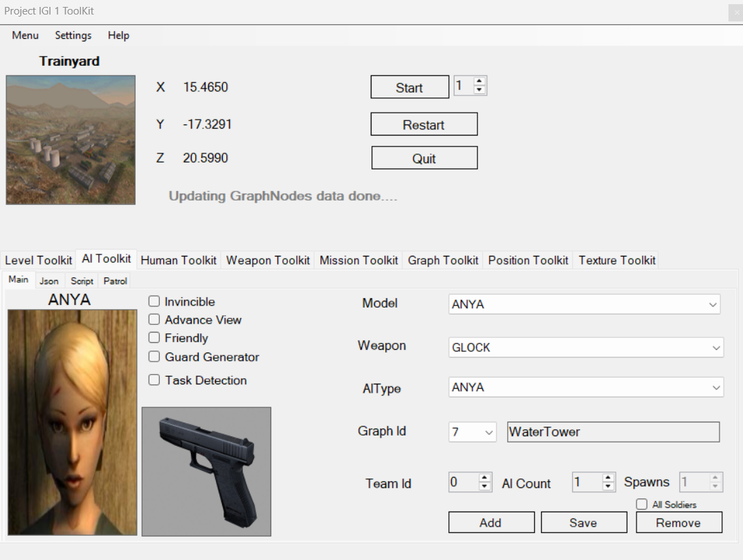Screen dimensions: 743x560
Task: Click the Restart button
Action: [424, 124]
